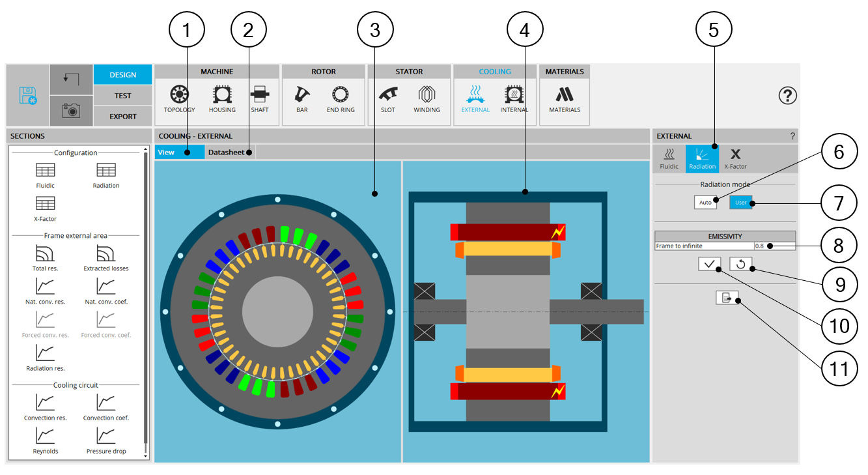Set radiation mode to User
The width and height of the screenshot is (868, 475).
pos(740,203)
